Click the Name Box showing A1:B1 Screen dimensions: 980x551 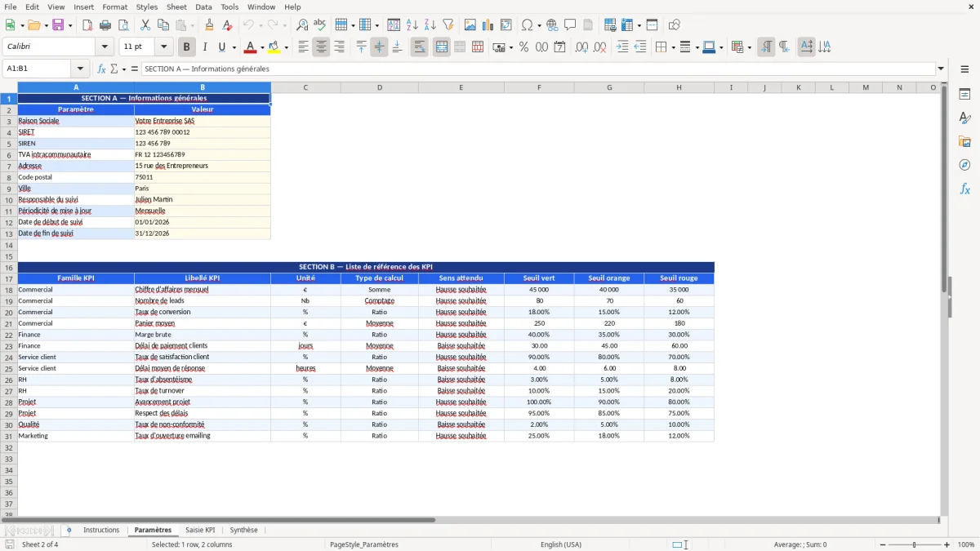[x=38, y=69]
